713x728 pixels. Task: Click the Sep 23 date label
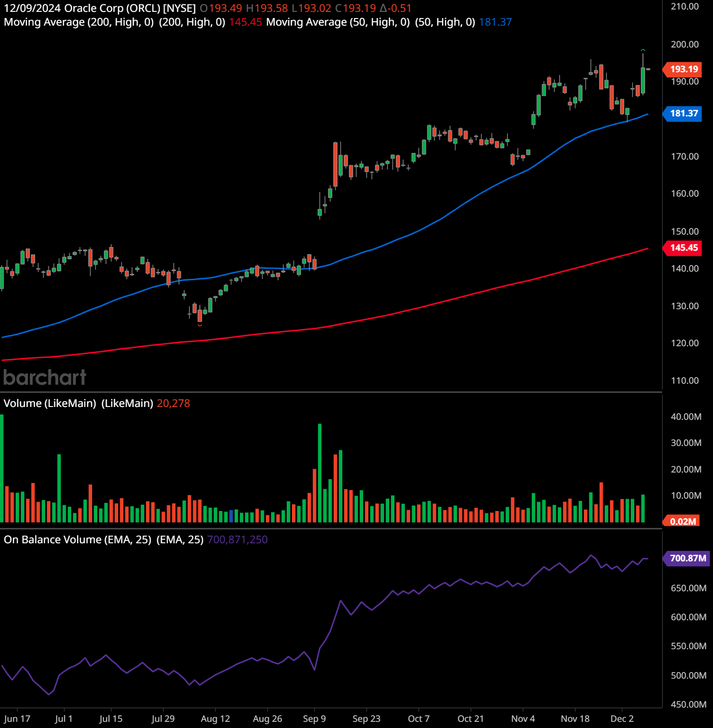pyautogui.click(x=366, y=719)
